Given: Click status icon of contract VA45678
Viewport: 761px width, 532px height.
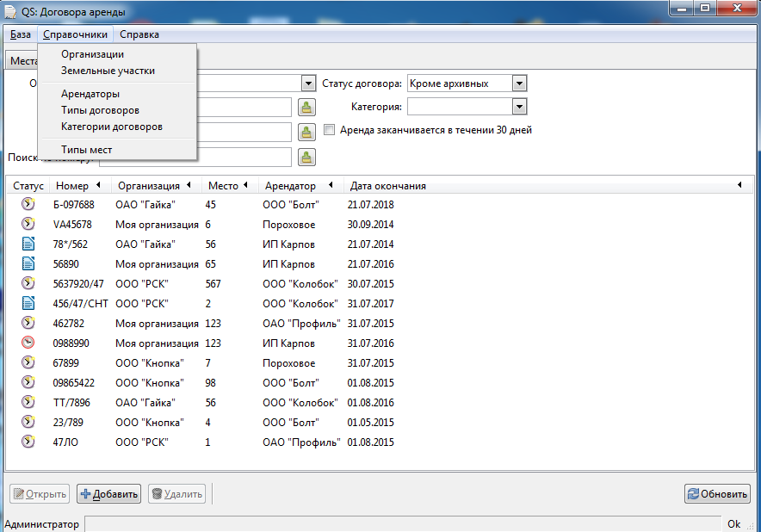Looking at the screenshot, I should point(28,224).
